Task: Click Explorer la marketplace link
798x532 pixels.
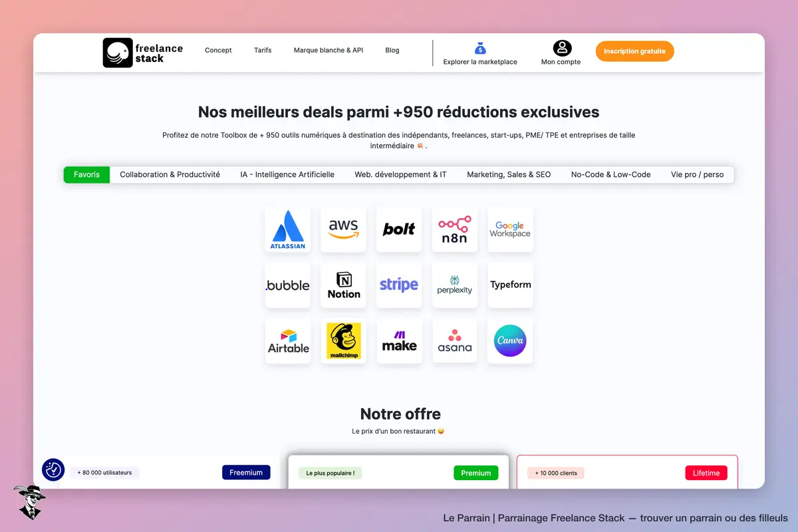Action: (480, 62)
